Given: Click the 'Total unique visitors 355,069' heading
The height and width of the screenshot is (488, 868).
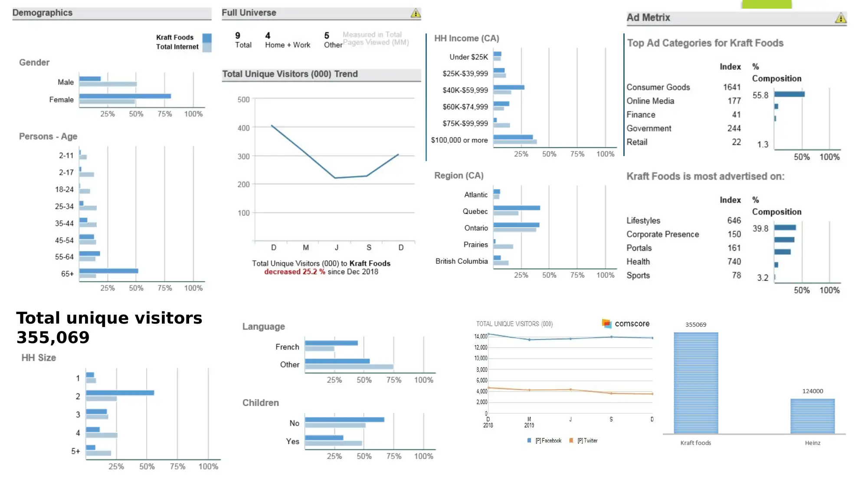Looking at the screenshot, I should pyautogui.click(x=109, y=328).
